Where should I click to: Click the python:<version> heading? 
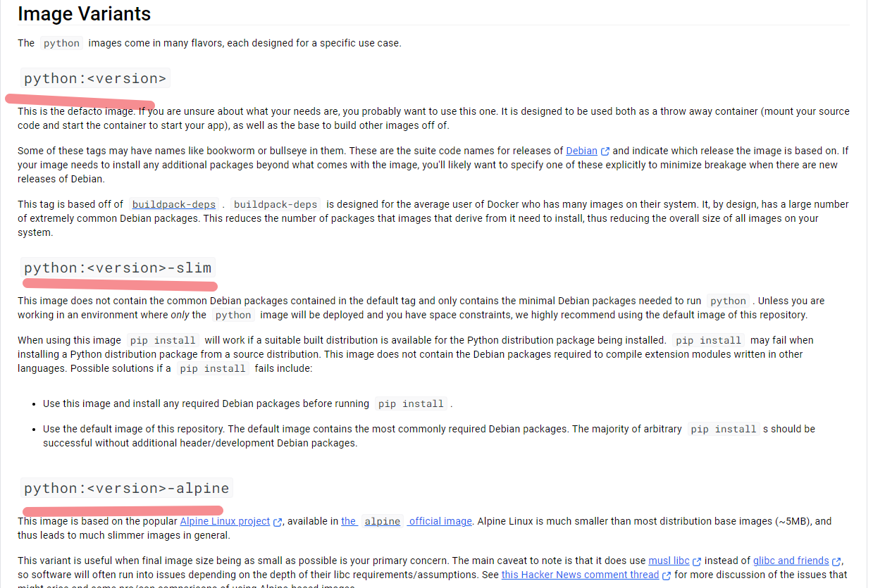(x=95, y=78)
